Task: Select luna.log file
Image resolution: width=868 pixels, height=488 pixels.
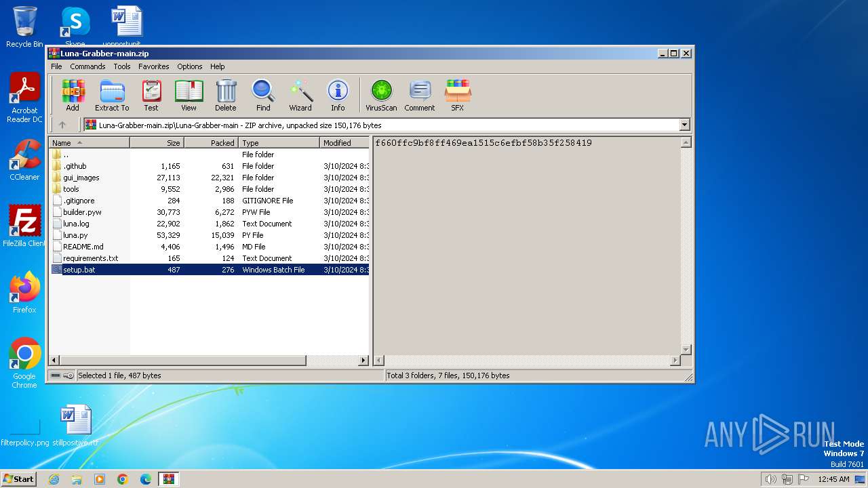Action: click(209, 224)
